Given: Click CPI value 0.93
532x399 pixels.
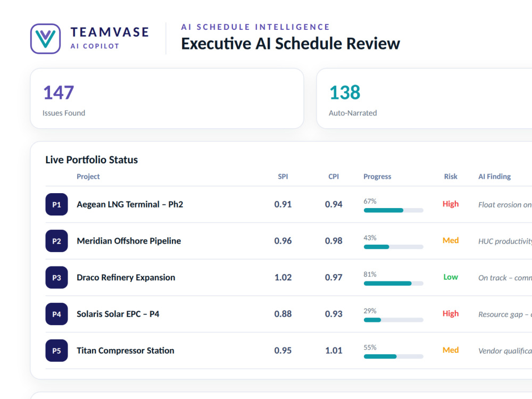Looking at the screenshot, I should tap(334, 314).
